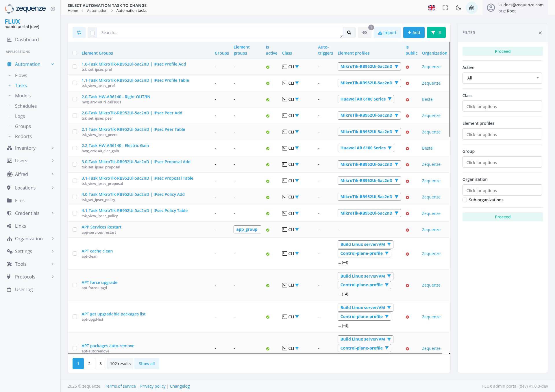The image size is (555, 392).
Task: Go to page 3 of the results
Action: coord(100,363)
